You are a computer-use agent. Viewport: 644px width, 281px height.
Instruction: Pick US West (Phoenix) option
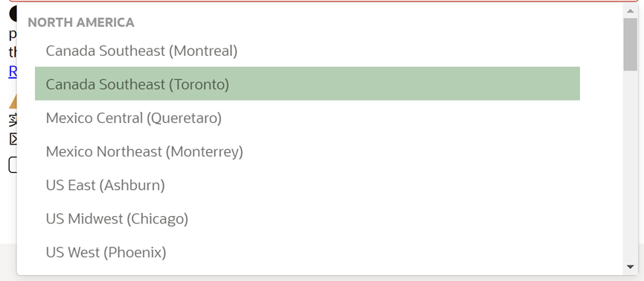(x=307, y=252)
